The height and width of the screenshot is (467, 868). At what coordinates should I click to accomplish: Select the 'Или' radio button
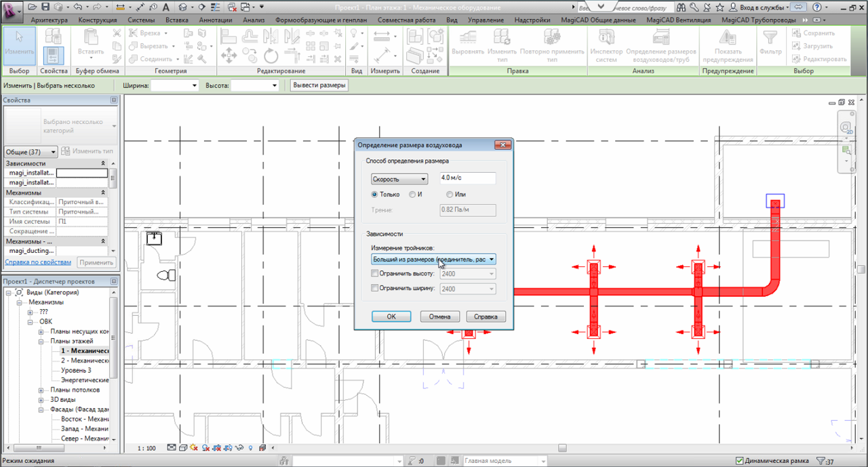click(x=449, y=195)
